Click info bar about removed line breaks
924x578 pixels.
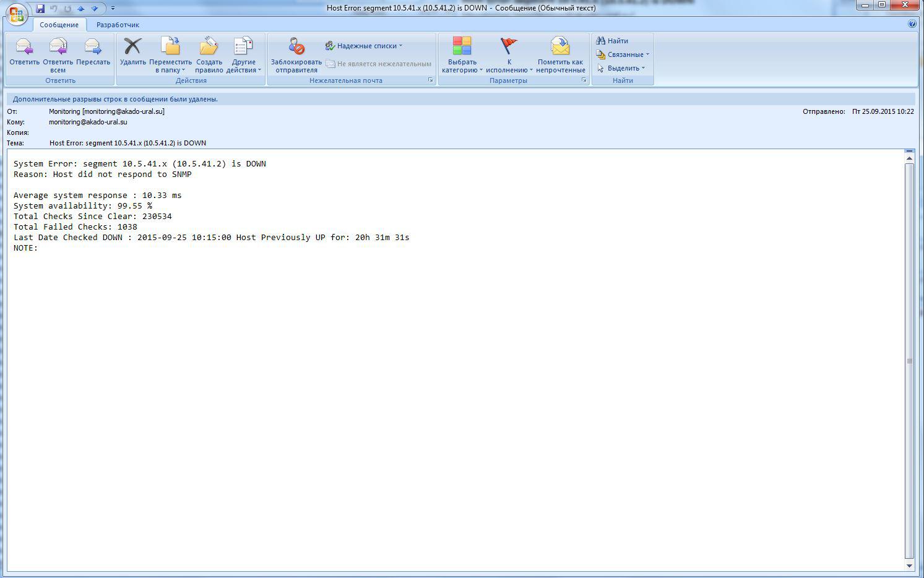tap(460, 99)
